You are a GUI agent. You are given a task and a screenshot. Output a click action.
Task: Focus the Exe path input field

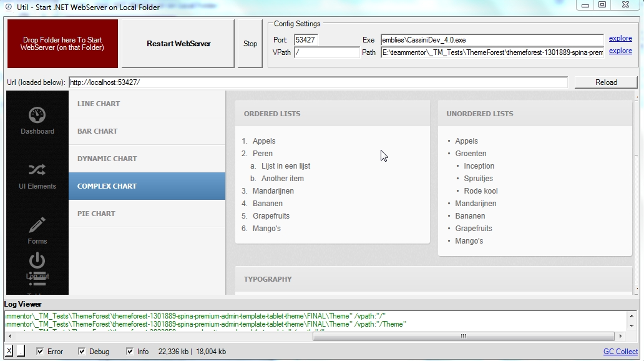tap(492, 40)
